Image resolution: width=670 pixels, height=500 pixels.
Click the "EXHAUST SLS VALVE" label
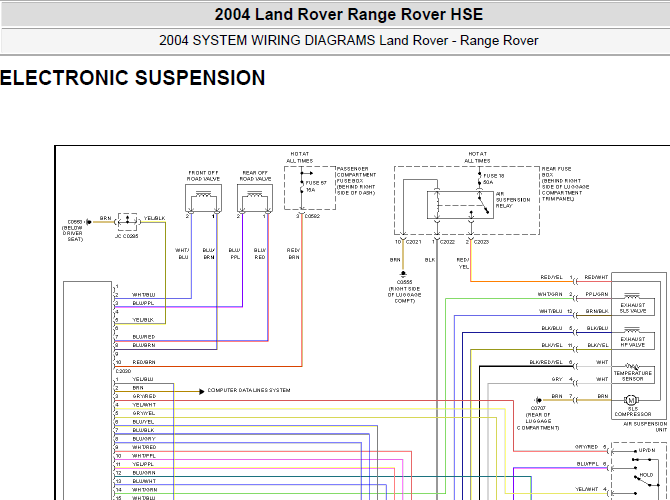[x=633, y=308]
